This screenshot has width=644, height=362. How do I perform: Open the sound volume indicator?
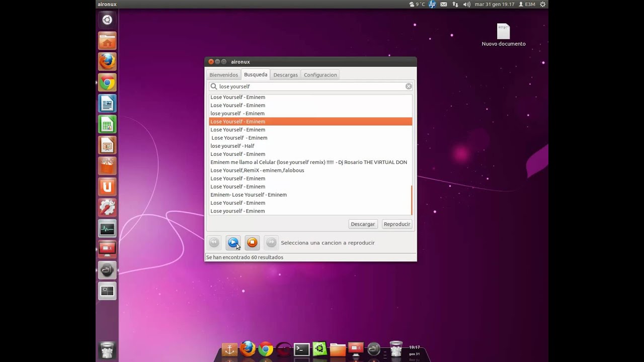tap(466, 4)
